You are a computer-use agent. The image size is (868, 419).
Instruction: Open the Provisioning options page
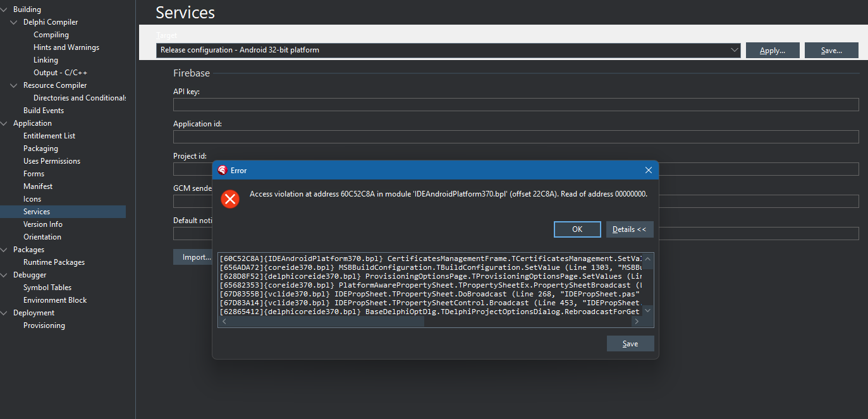point(44,325)
